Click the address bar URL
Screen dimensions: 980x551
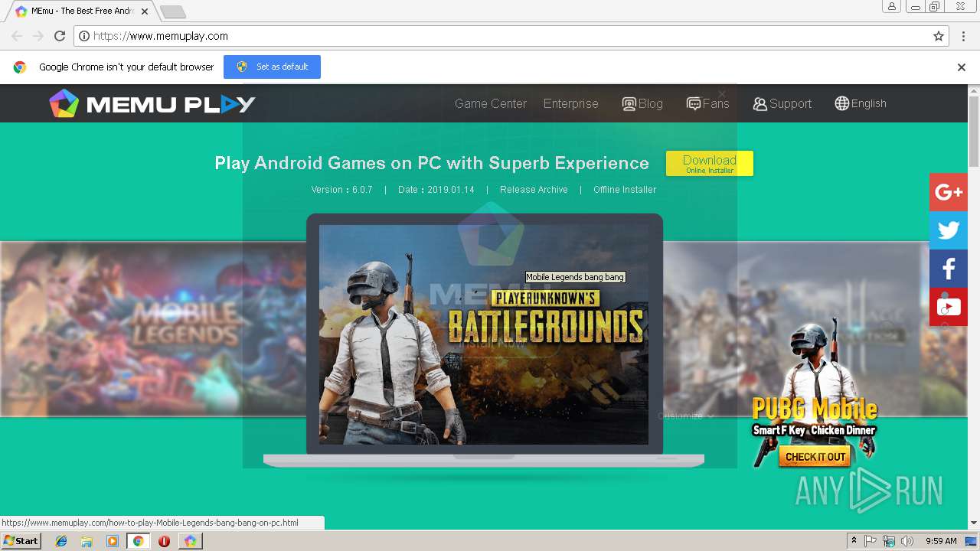click(x=161, y=36)
